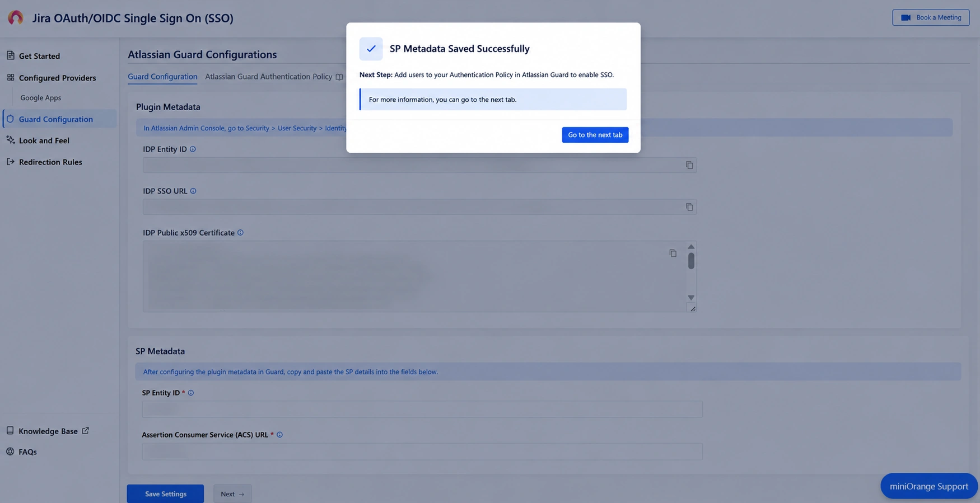Viewport: 980px width, 503px height.
Task: Show info tooltip for IDP Entity ID
Action: point(193,149)
